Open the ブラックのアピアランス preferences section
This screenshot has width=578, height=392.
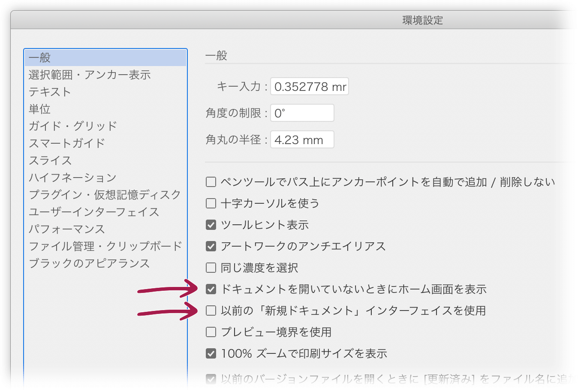coord(105,263)
